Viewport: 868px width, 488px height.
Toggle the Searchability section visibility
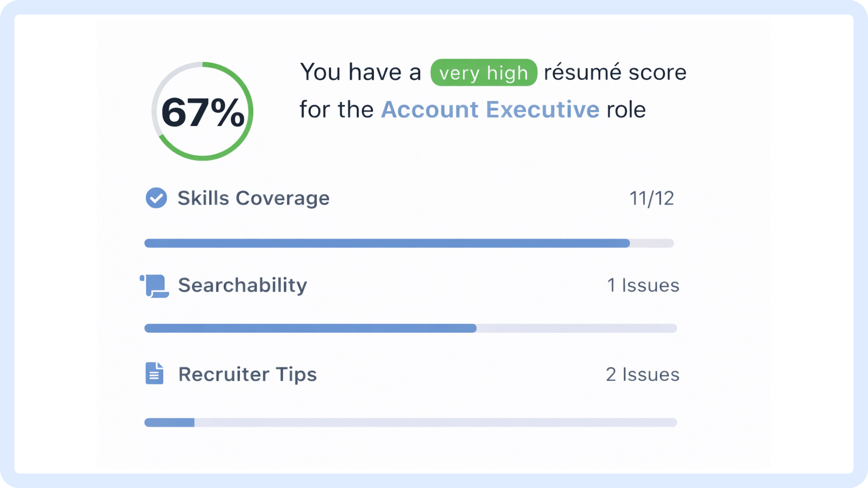242,285
